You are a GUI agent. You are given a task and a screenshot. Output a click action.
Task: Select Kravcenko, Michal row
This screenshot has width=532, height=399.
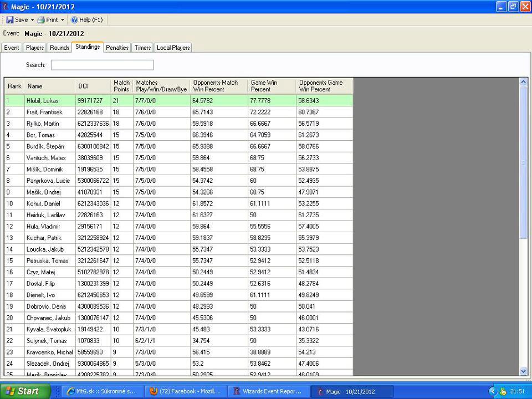(x=179, y=352)
